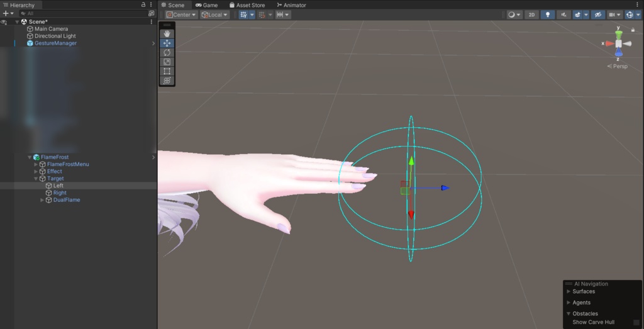Open search in scene window icon
Image resolution: width=644 pixels, height=329 pixels.
point(151,14)
